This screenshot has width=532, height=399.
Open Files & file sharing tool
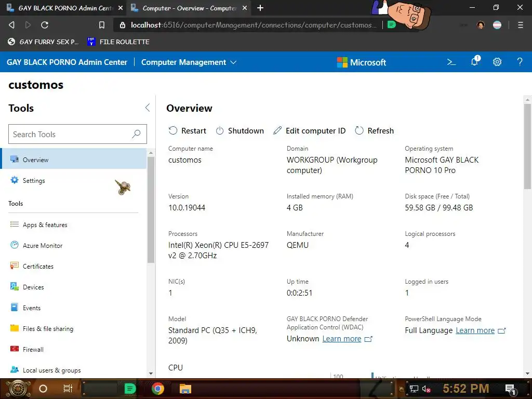73,328
